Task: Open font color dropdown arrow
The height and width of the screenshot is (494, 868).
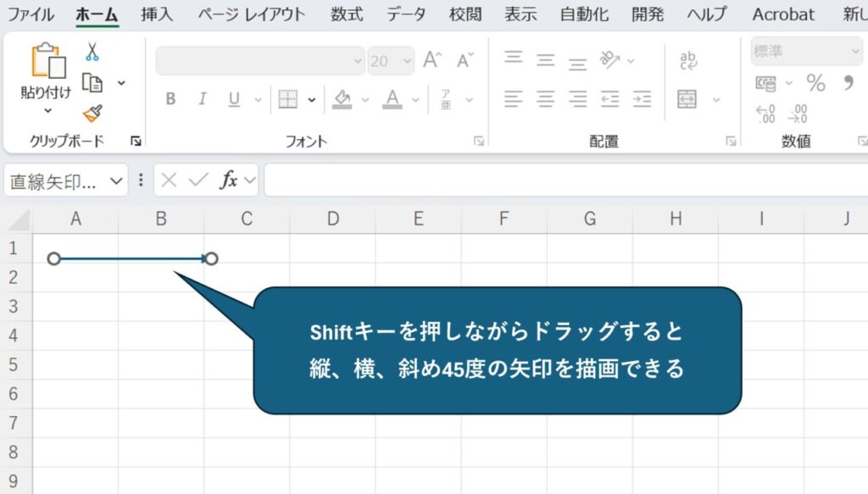Action: click(x=415, y=100)
